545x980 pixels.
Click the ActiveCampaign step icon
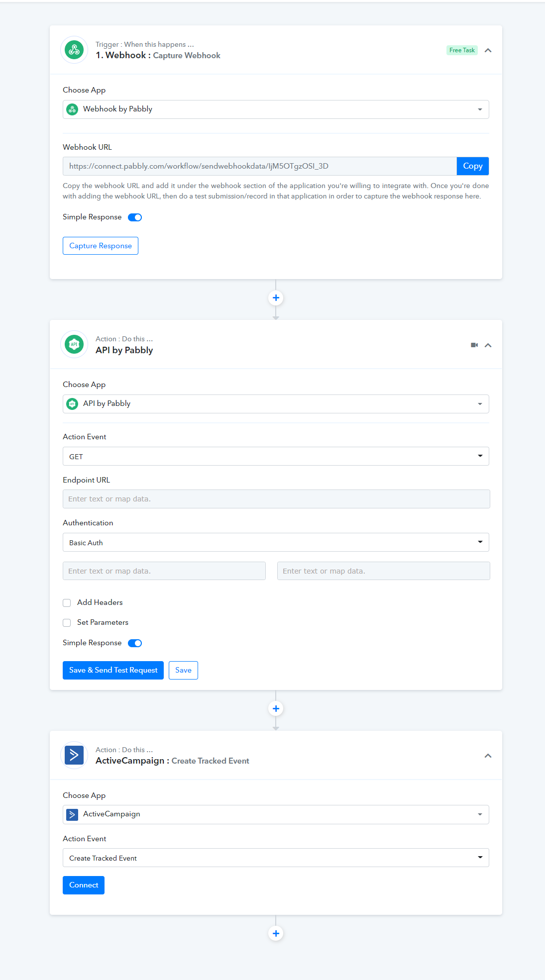click(74, 755)
